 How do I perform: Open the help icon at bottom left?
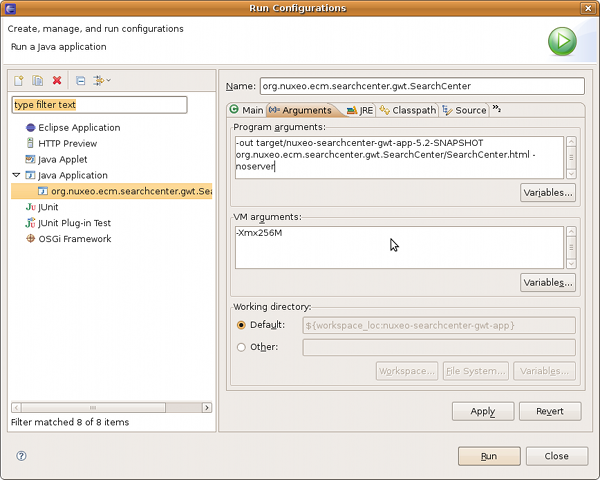click(21, 456)
